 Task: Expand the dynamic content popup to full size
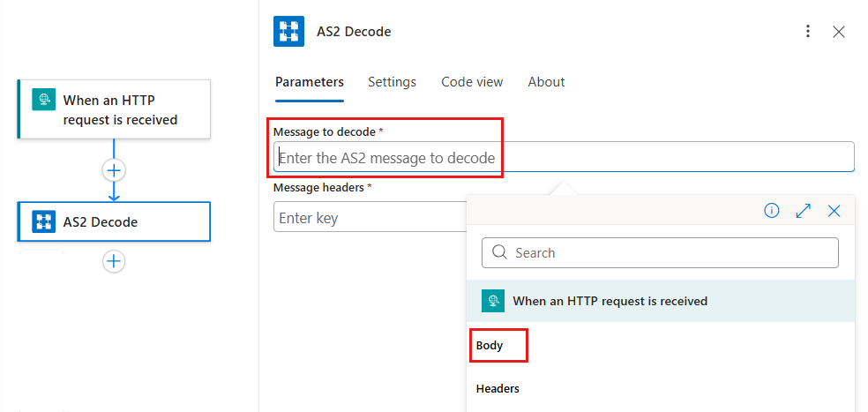pyautogui.click(x=803, y=211)
